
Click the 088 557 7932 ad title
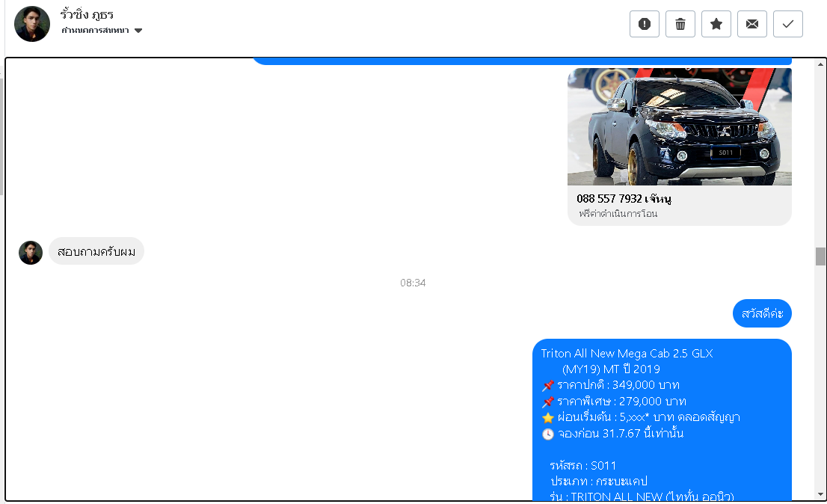(x=624, y=199)
